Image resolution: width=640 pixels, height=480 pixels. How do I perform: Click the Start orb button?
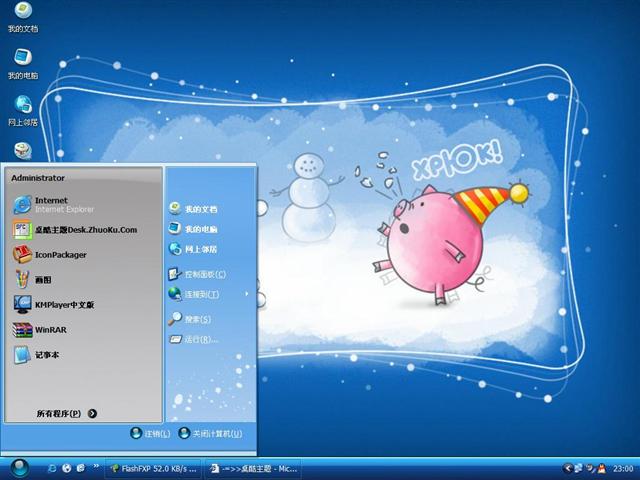point(20,467)
